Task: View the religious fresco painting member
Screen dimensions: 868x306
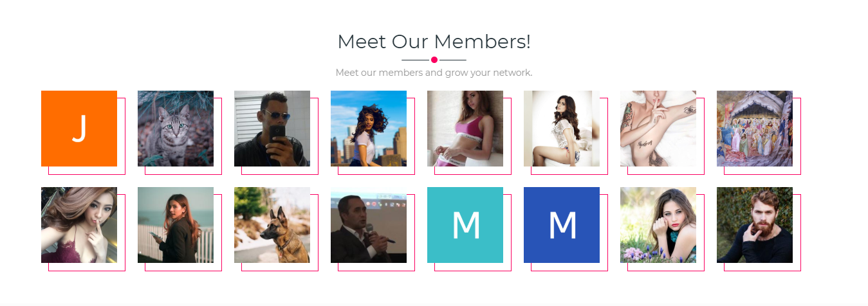Action: pos(755,129)
